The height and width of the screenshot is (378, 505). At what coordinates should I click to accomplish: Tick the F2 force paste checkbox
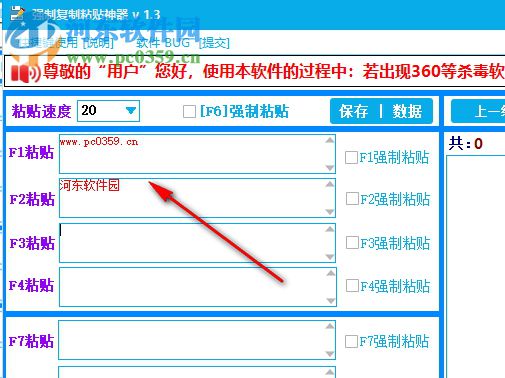(352, 199)
